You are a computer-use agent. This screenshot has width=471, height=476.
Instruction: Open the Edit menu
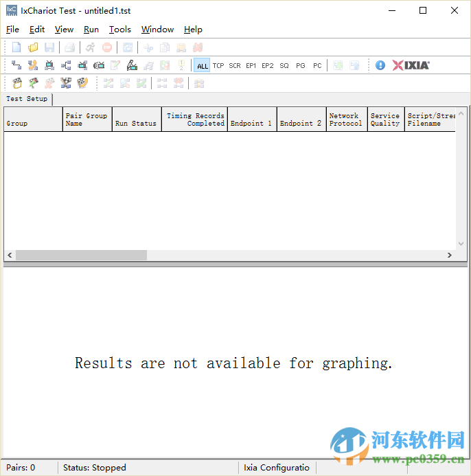pos(37,30)
